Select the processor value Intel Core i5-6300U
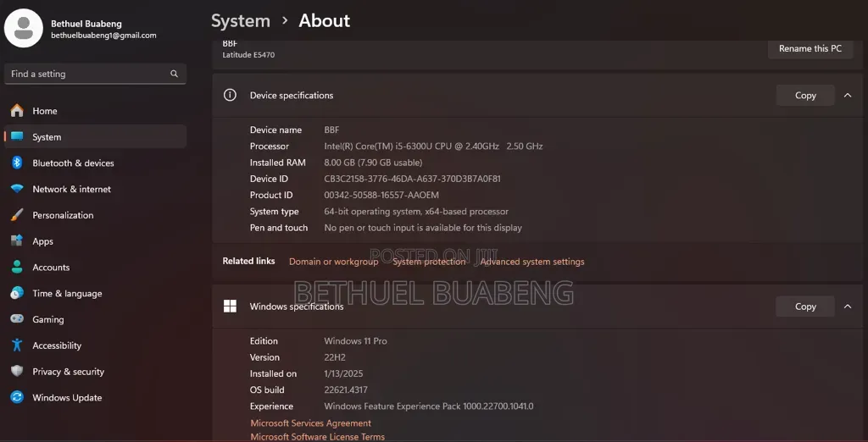 click(x=433, y=146)
